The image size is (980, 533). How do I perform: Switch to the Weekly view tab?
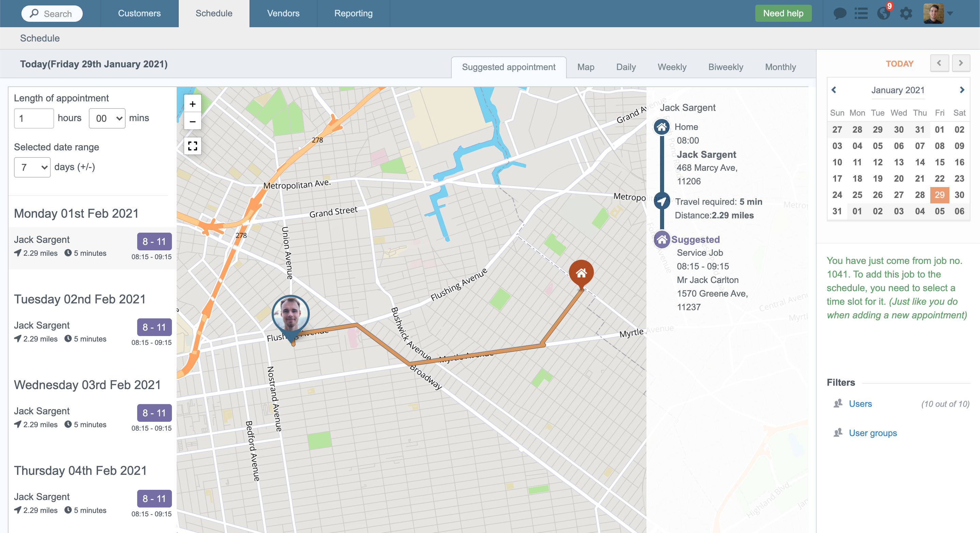(672, 67)
